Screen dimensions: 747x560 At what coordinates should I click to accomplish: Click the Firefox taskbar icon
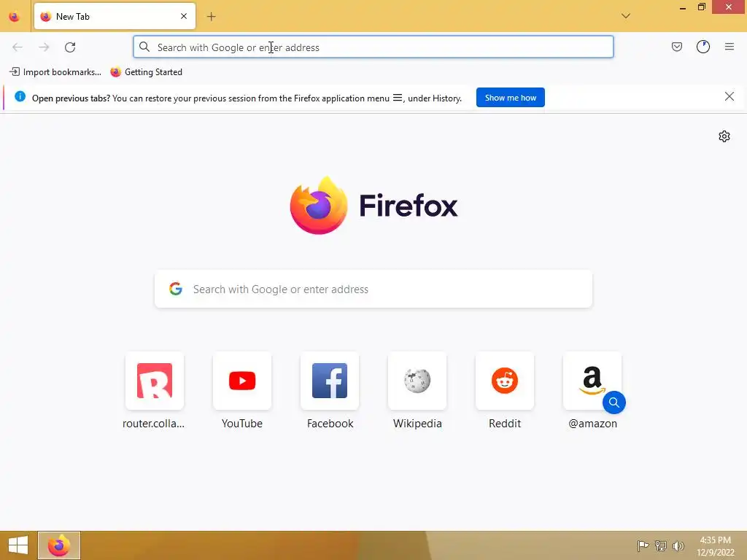point(59,545)
